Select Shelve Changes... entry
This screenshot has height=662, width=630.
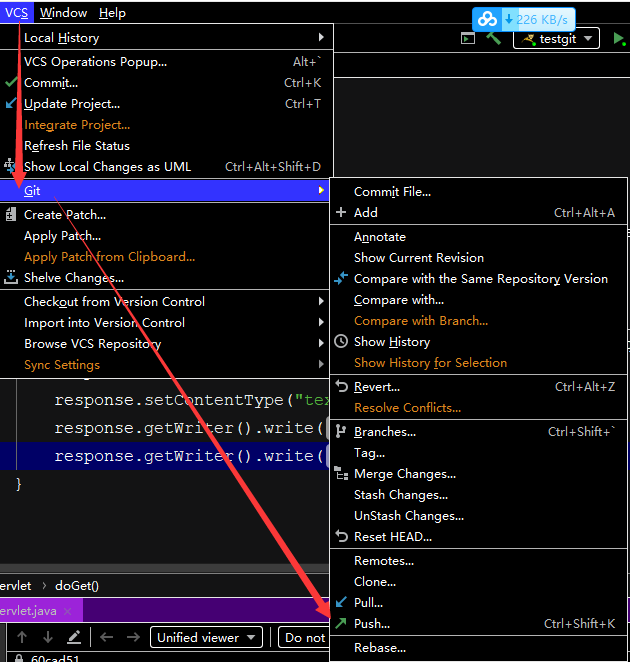164,278
